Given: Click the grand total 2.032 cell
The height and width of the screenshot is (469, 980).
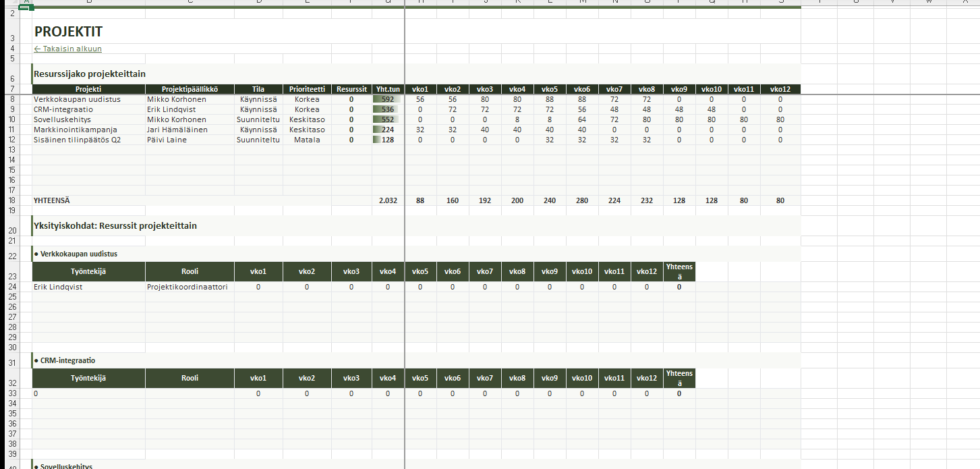Looking at the screenshot, I should (x=388, y=200).
